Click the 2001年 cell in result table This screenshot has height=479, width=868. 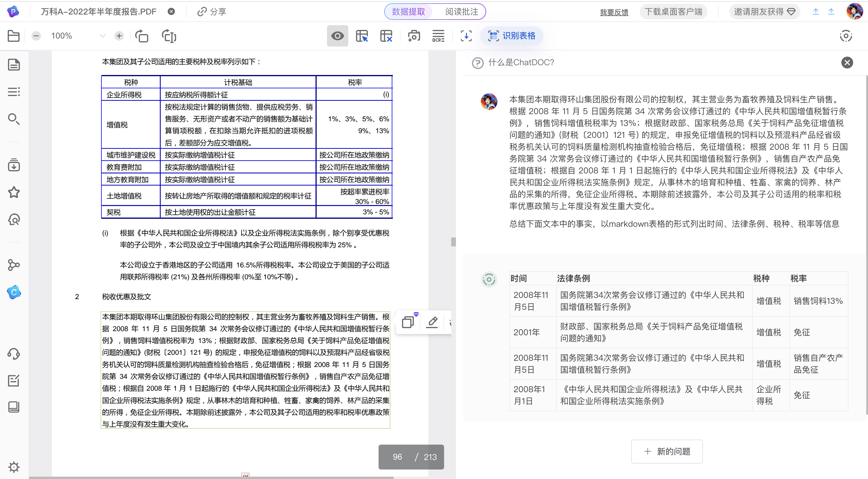click(x=533, y=332)
